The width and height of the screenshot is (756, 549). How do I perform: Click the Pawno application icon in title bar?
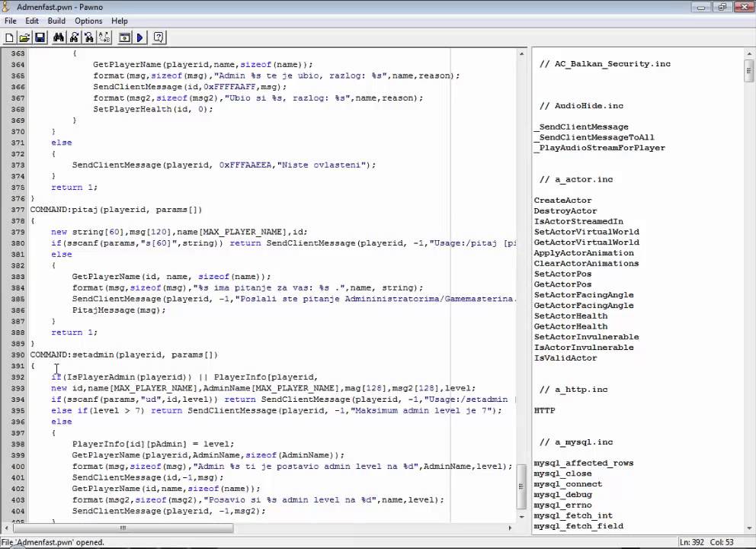[x=5, y=7]
